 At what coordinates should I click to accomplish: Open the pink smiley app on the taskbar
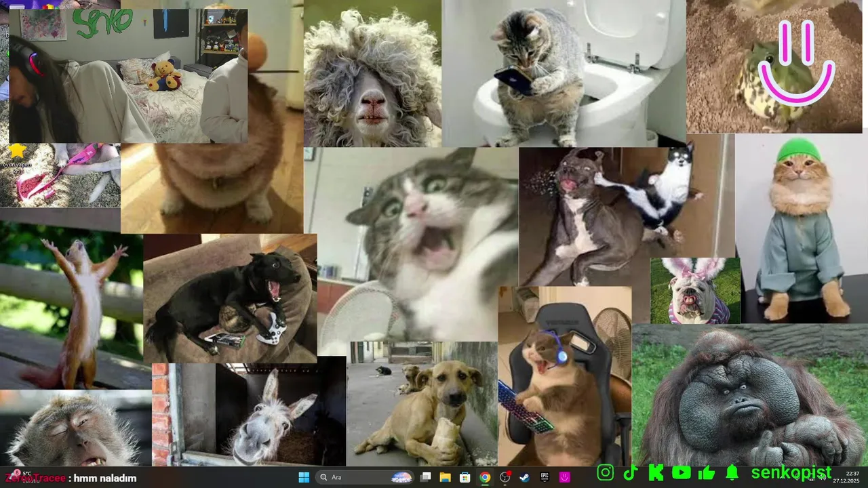[x=564, y=477]
